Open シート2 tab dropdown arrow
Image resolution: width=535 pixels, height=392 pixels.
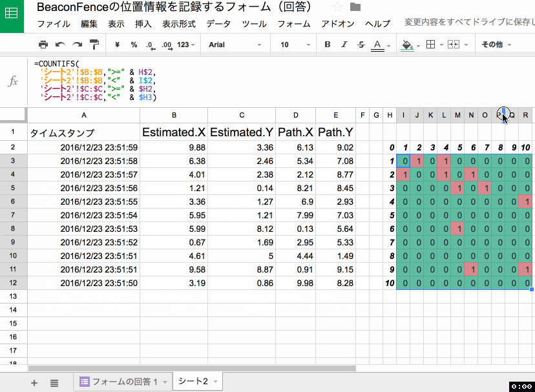(x=215, y=382)
